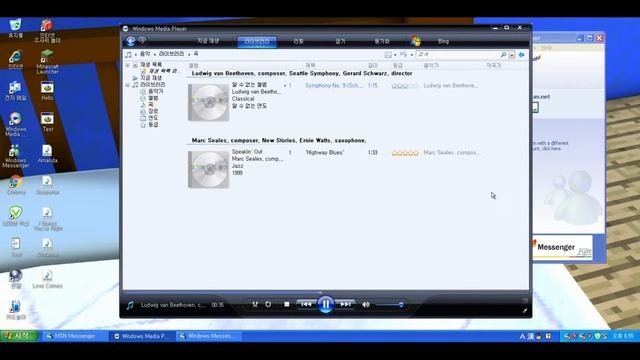
Task: Click the Windows logo online stores icon
Action: click(416, 41)
